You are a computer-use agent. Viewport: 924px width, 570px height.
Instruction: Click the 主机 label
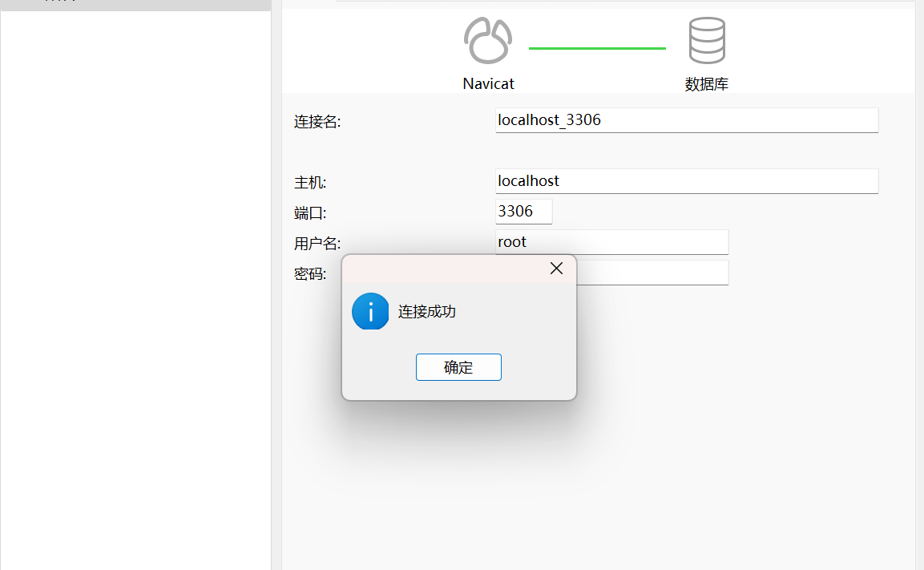pyautogui.click(x=311, y=182)
